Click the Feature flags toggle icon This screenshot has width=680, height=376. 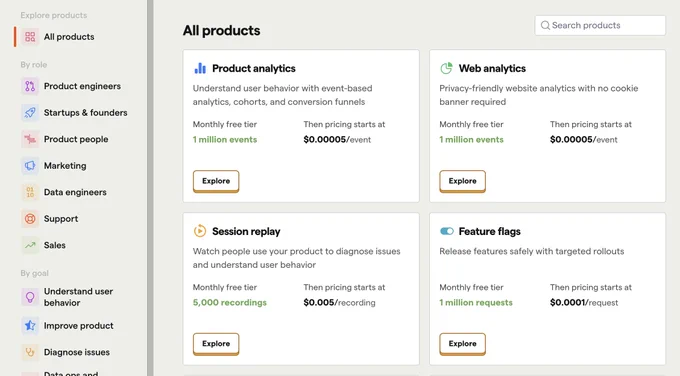point(447,231)
